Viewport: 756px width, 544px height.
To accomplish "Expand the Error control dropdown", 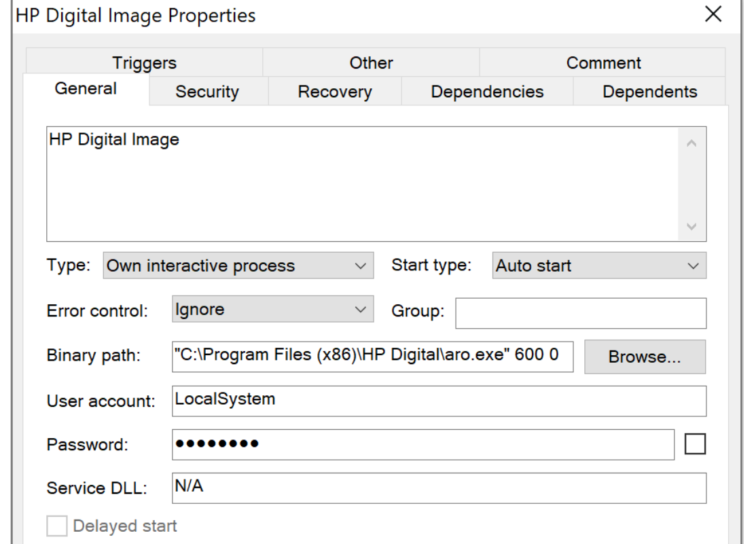I will click(272, 310).
